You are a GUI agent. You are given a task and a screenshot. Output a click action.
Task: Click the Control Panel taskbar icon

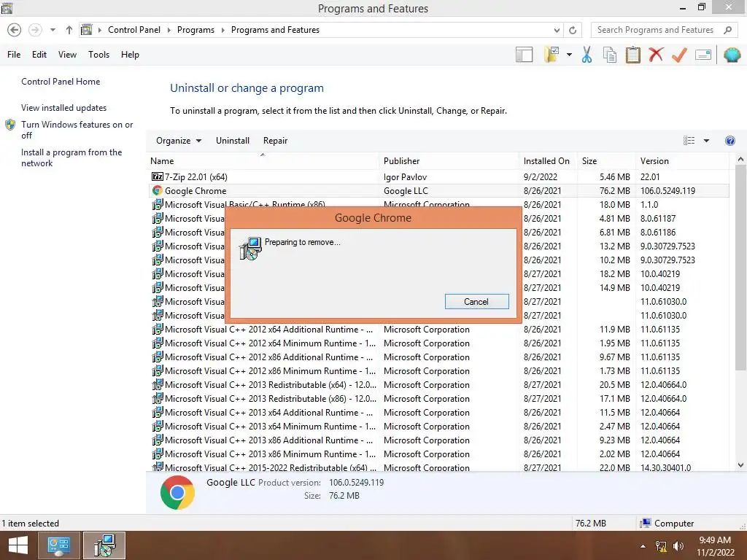click(x=58, y=545)
